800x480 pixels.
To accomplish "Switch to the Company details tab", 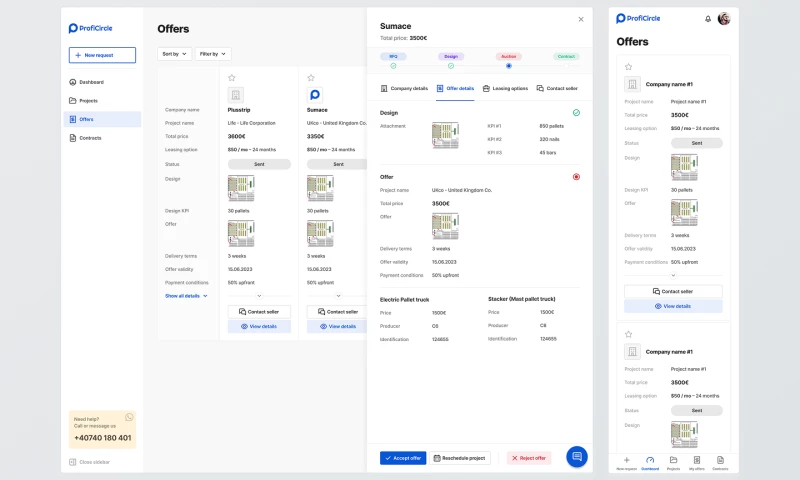I will click(x=403, y=88).
